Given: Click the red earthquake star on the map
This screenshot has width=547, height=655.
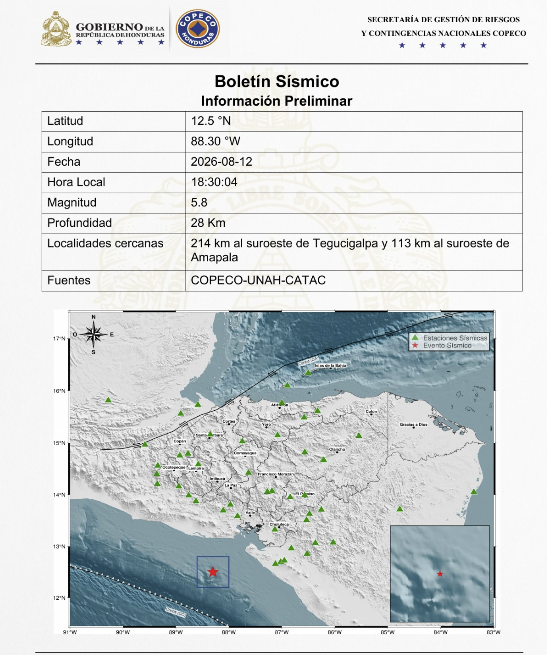Looking at the screenshot, I should point(213,572).
